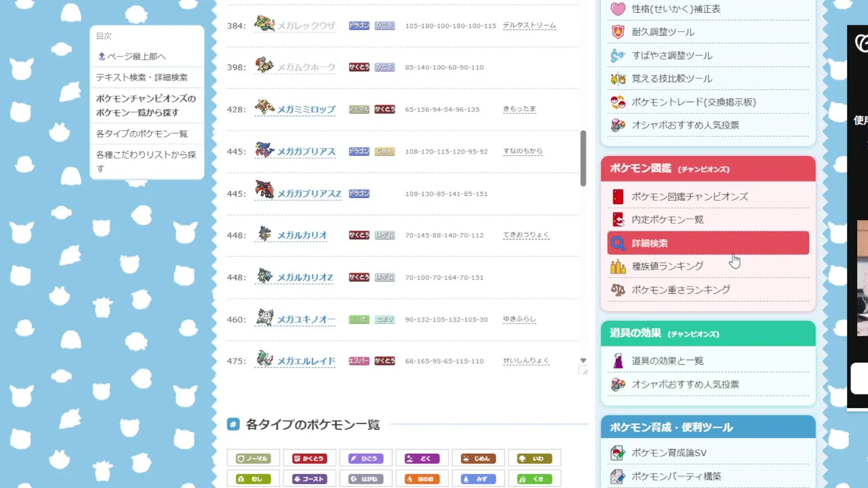Click the メガレックウザ sprite icon

point(264,24)
